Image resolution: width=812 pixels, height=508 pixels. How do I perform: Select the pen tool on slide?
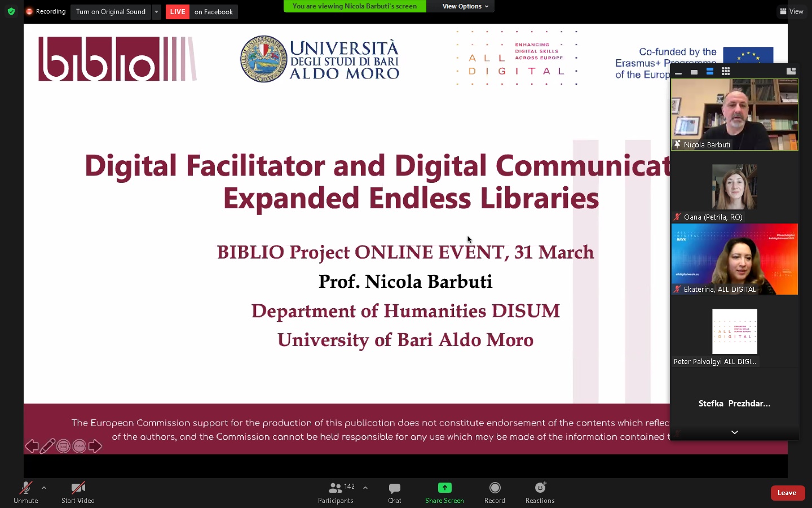coord(47,446)
